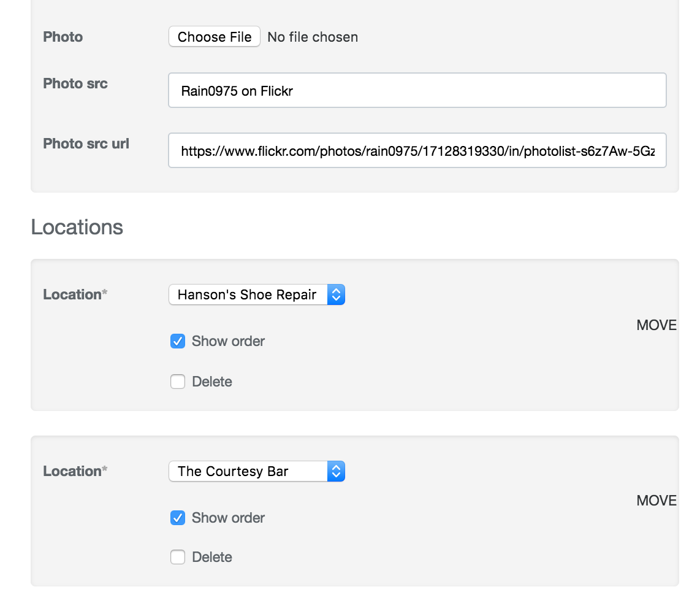Disable Show order checkbox for The Courtesy Bar

pos(178,518)
